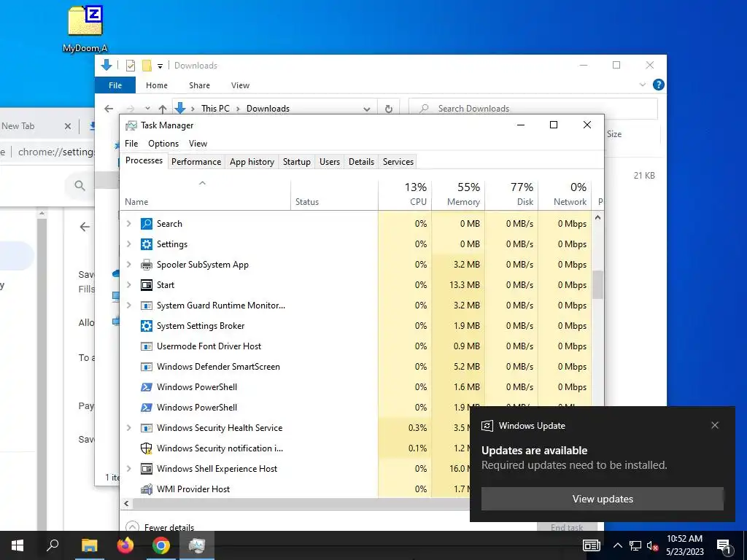Open the blue File tab in Explorer
747x560 pixels.
click(115, 85)
